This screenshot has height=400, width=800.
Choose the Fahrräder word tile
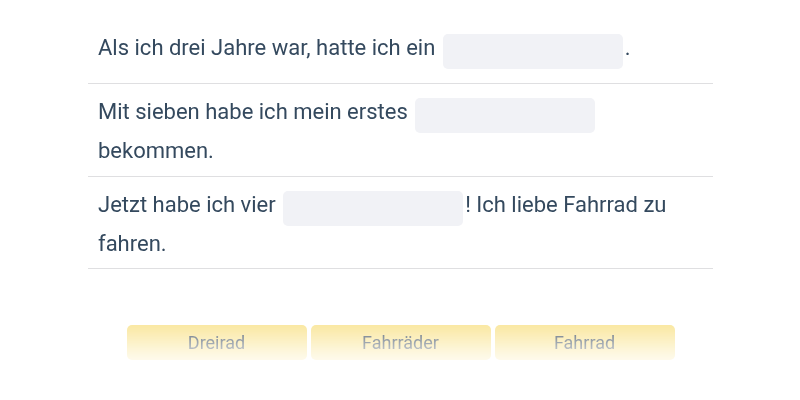[x=401, y=342]
